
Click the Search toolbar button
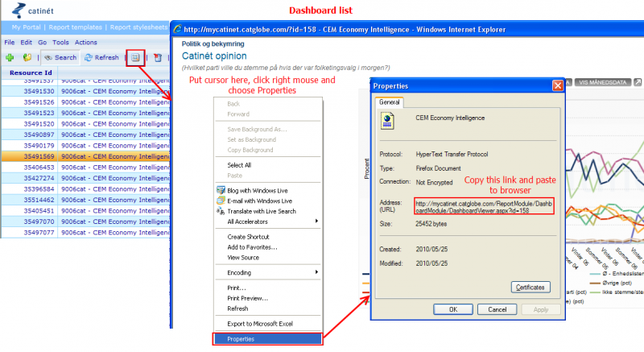point(60,57)
